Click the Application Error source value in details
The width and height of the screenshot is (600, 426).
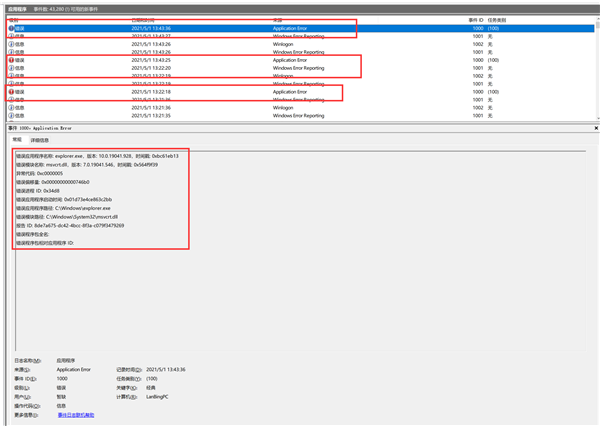[x=73, y=370]
